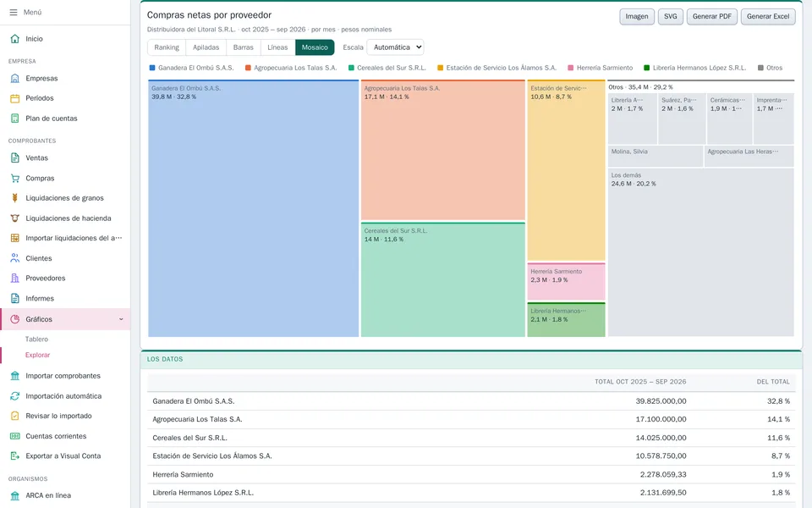Click table value 39.825.000,00
812x508 pixels.
[661, 401]
